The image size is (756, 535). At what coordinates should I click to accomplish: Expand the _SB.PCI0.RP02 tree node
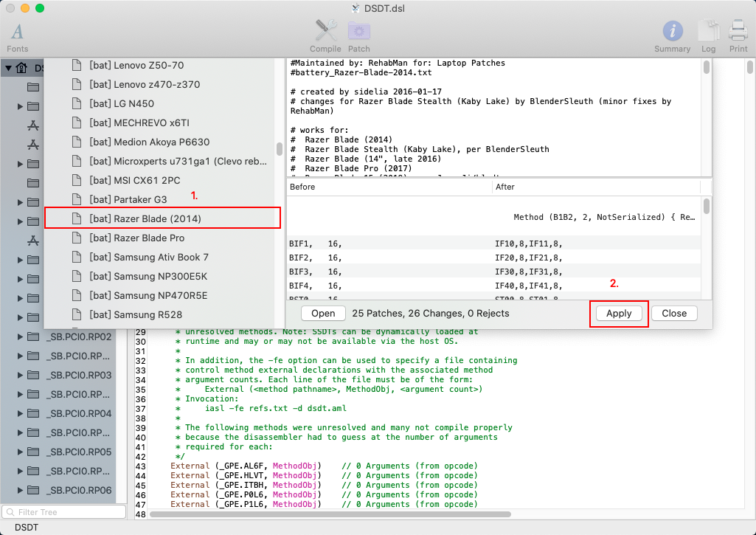20,337
